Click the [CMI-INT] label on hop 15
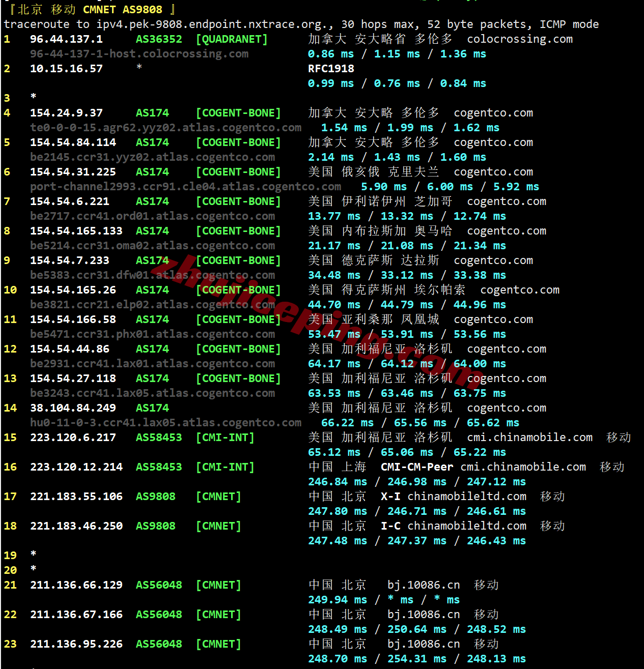This screenshot has width=644, height=669. coord(225,438)
